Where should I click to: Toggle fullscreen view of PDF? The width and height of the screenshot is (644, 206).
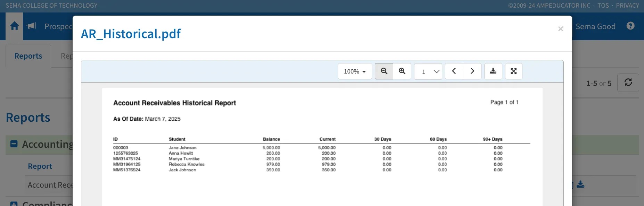click(514, 71)
